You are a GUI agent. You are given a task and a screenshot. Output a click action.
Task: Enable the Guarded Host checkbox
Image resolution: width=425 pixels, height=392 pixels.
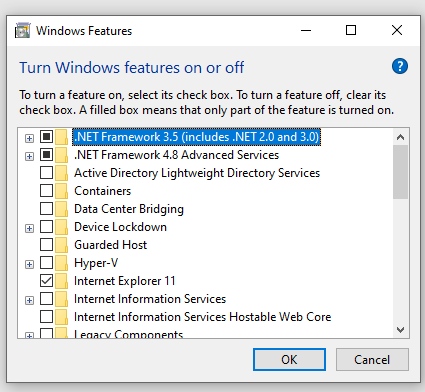pos(46,245)
